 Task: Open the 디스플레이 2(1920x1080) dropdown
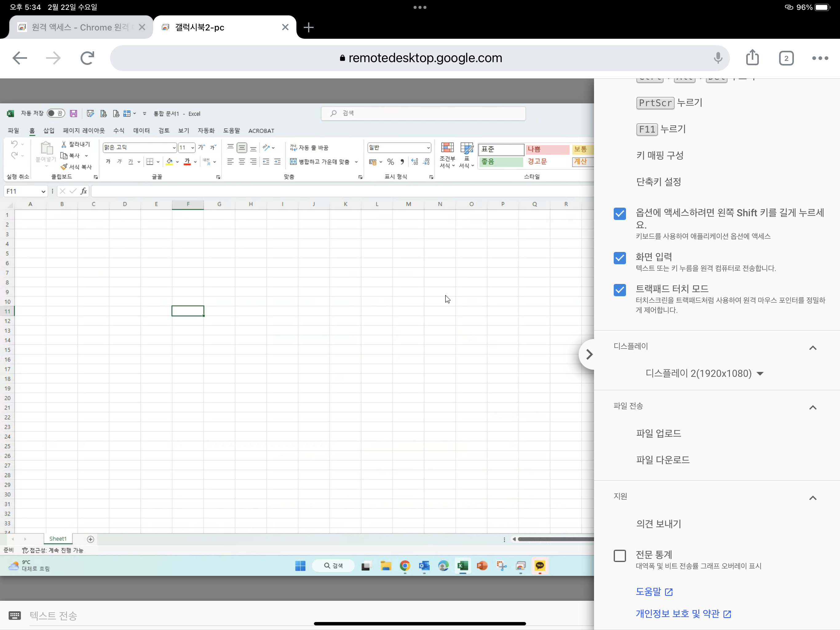704,373
